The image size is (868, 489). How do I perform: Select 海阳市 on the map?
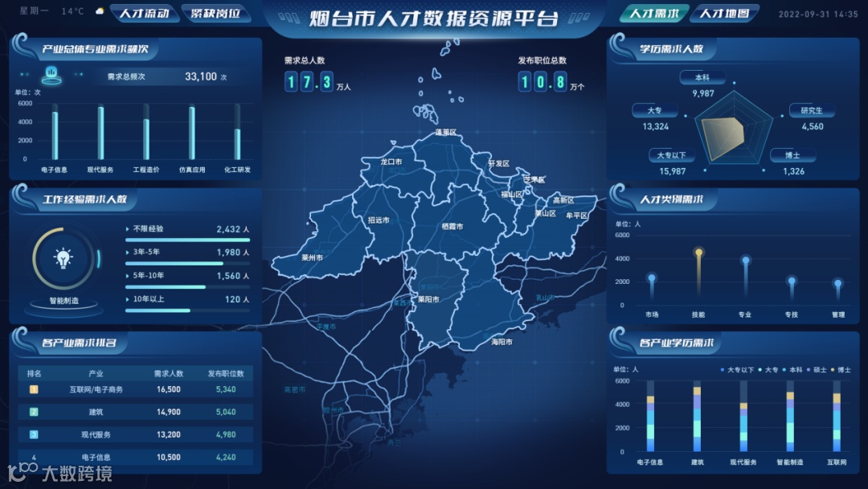pos(502,343)
